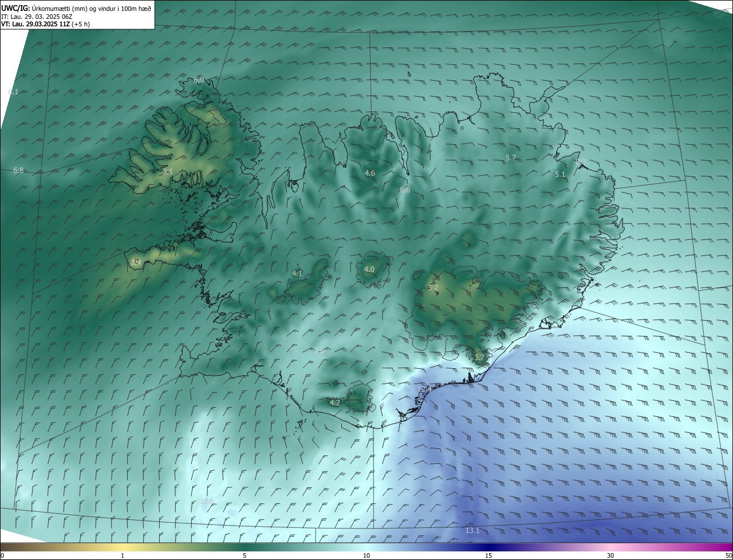The image size is (733, 560).
Task: Click the 4.1 value on Langjökull glacier
Action: 297,273
